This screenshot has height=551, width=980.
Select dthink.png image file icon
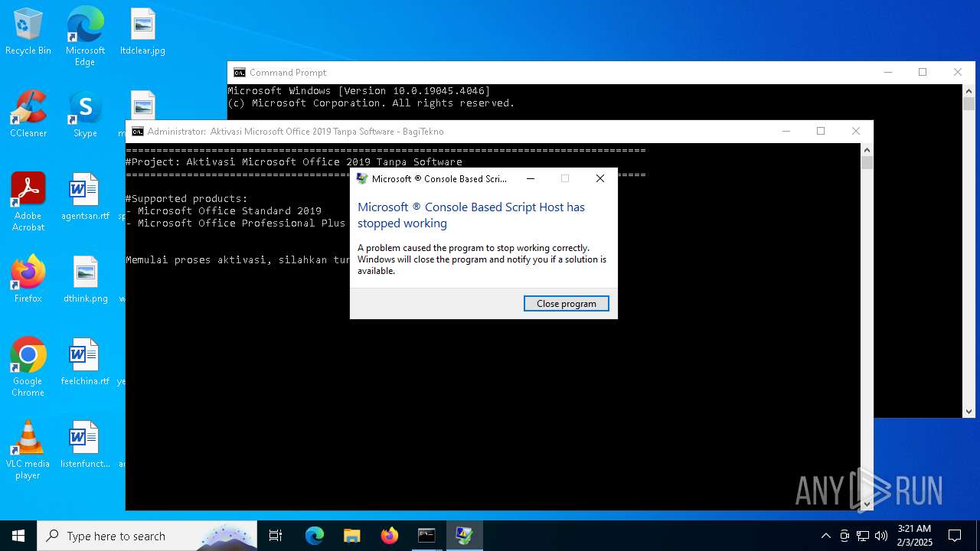85,280
